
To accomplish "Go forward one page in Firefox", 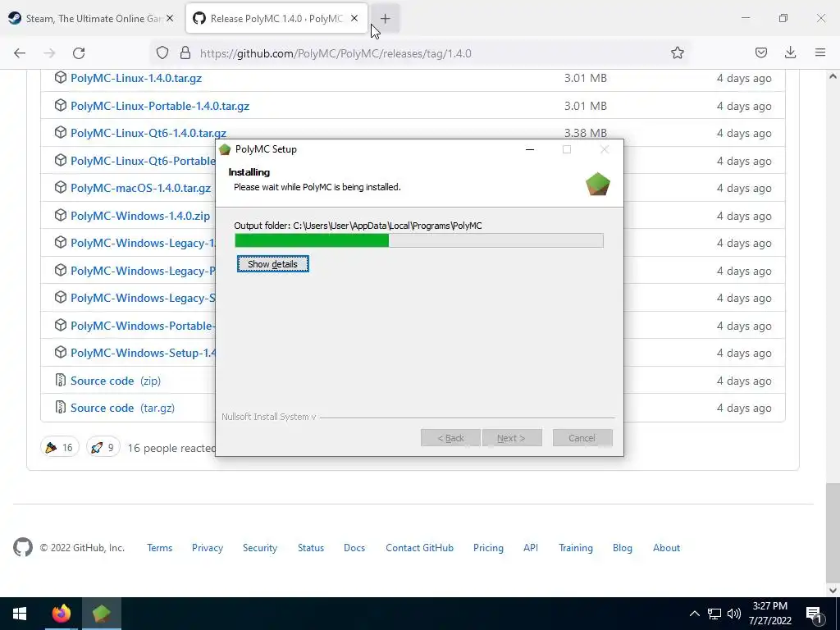I will (x=49, y=52).
